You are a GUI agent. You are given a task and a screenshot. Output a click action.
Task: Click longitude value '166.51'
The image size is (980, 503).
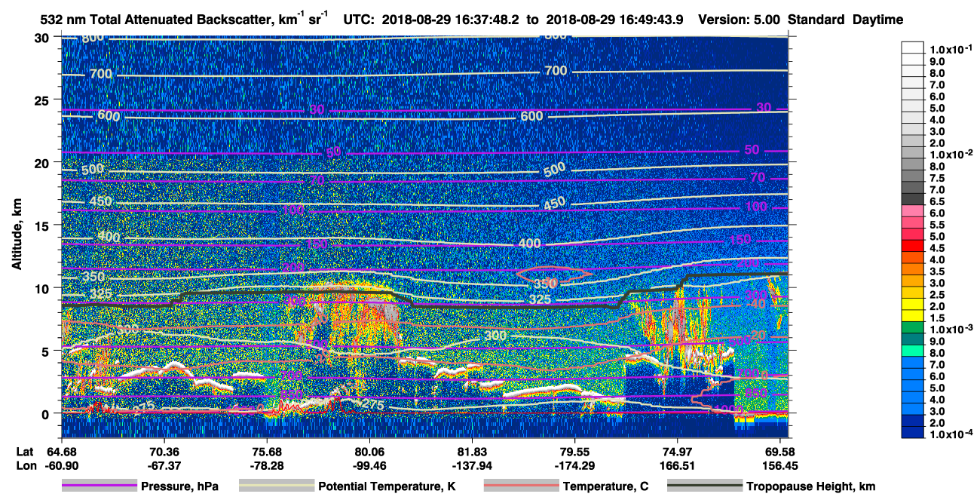click(x=677, y=465)
